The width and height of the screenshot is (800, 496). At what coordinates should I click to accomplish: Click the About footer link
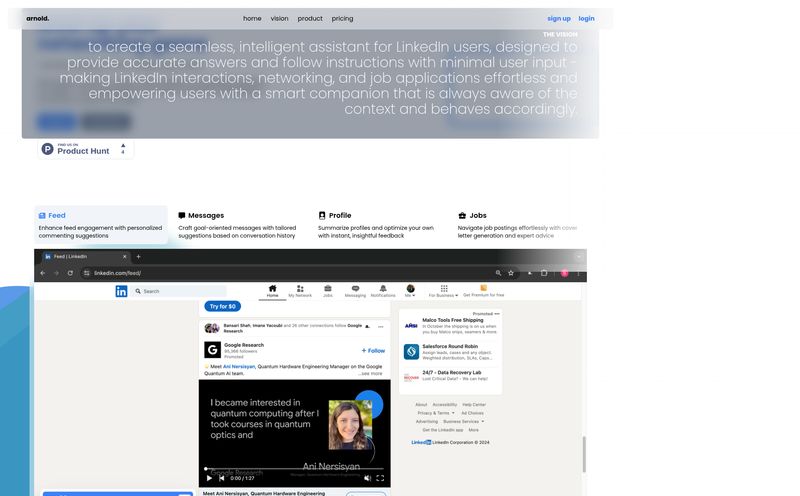pyautogui.click(x=421, y=405)
